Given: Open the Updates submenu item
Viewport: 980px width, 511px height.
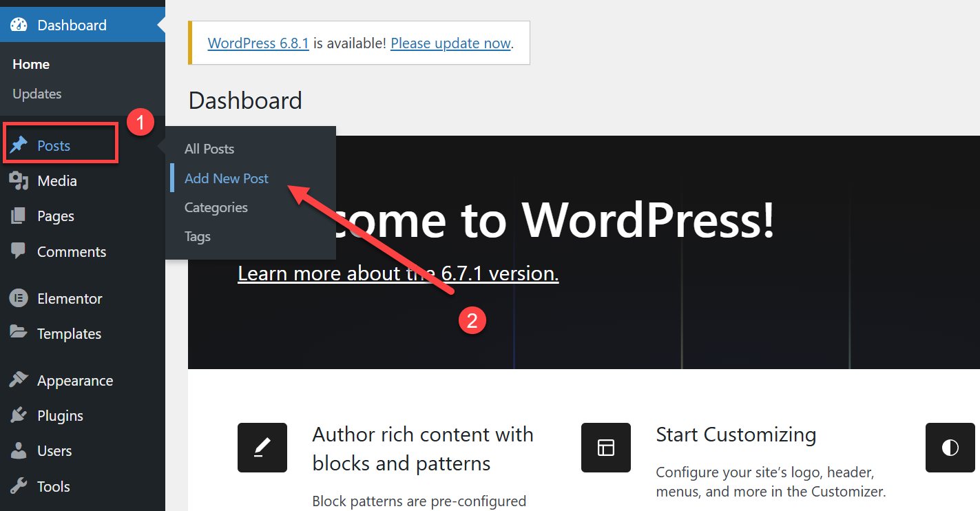Looking at the screenshot, I should coord(37,94).
